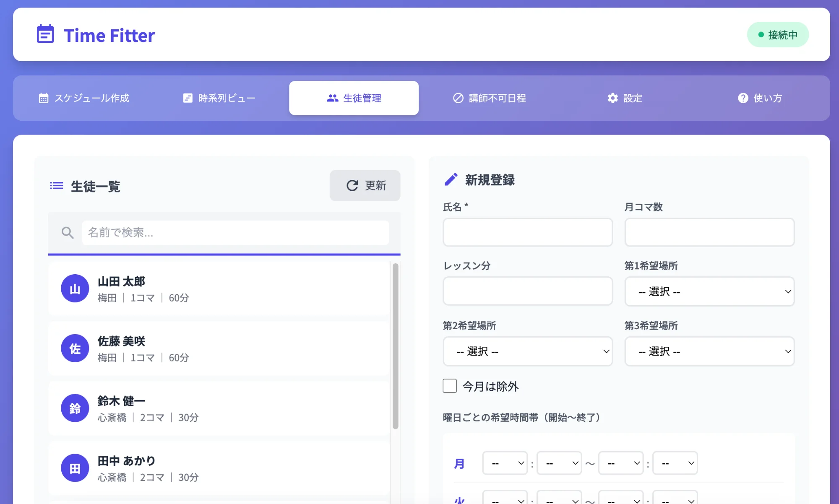Click 山田 太郎's circular avatar badge
Screen dimensions: 839x504
point(75,288)
